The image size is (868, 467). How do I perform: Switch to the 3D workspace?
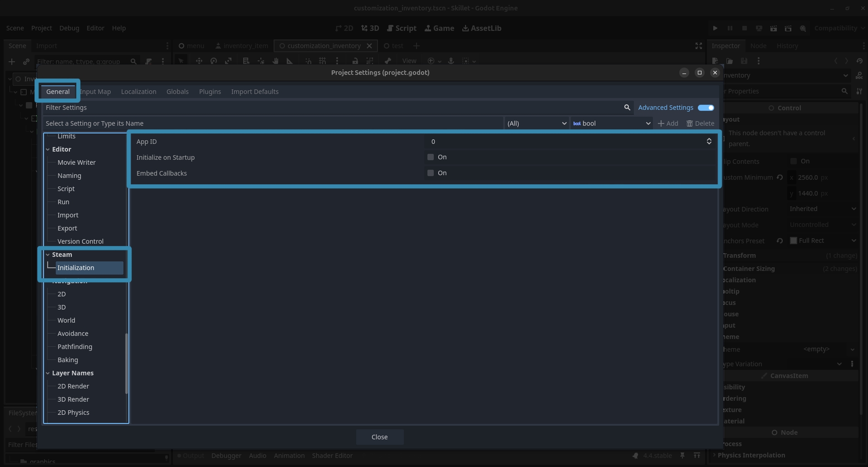(370, 28)
